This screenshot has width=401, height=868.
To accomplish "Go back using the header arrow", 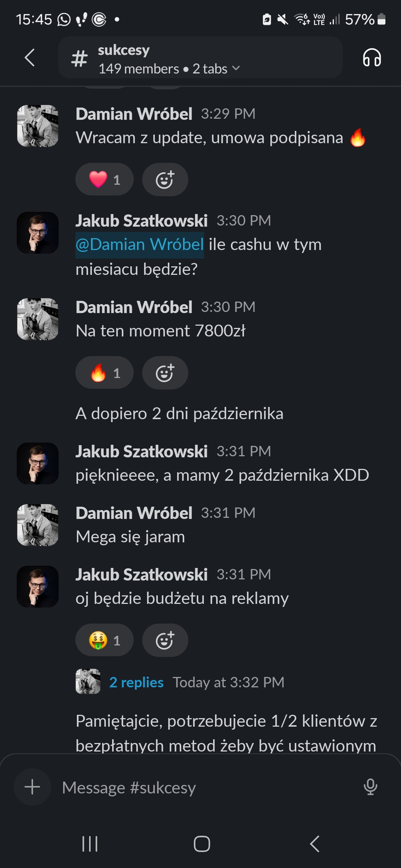I will click(x=30, y=57).
